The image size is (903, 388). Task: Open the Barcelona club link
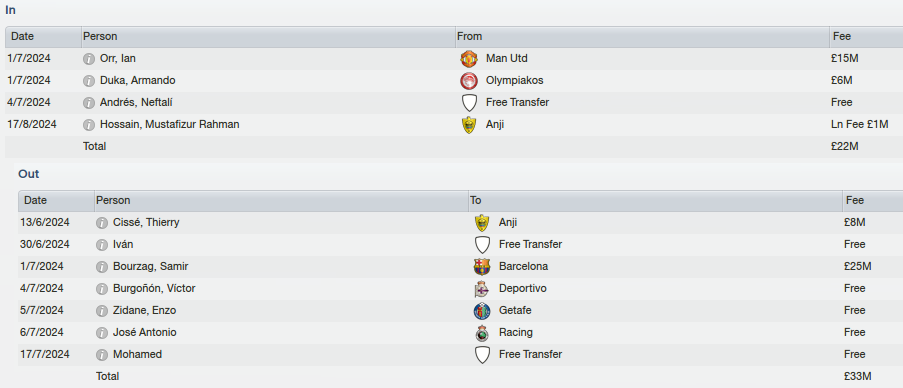[523, 267]
